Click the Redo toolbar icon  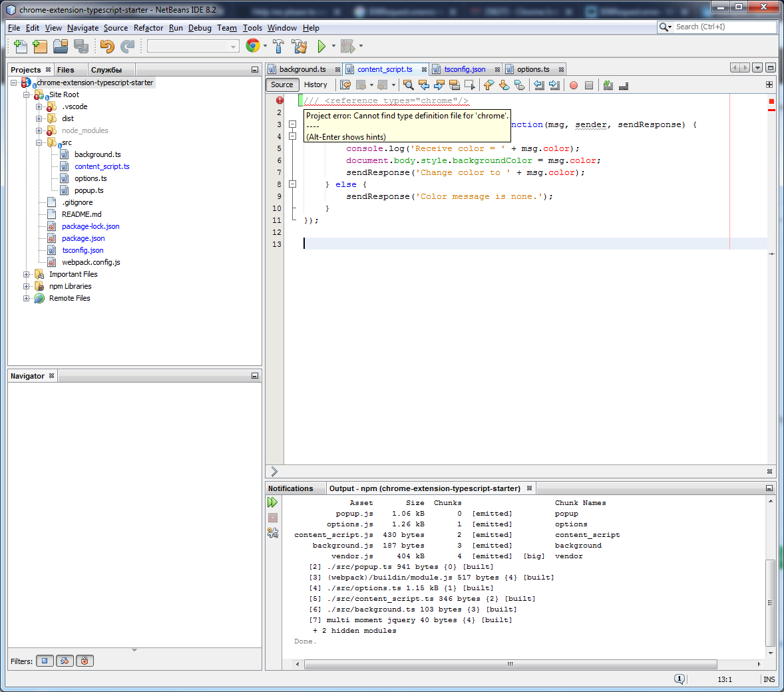[x=128, y=47]
